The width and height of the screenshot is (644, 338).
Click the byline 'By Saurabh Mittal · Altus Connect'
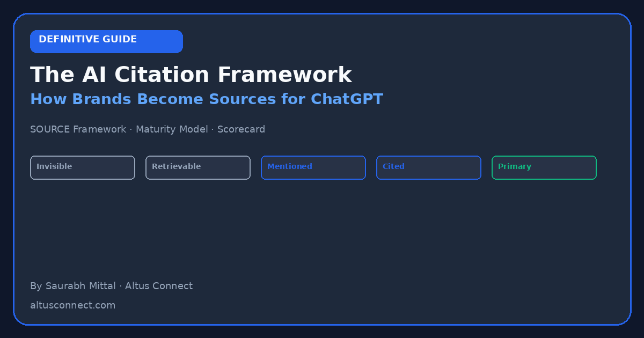pyautogui.click(x=111, y=286)
